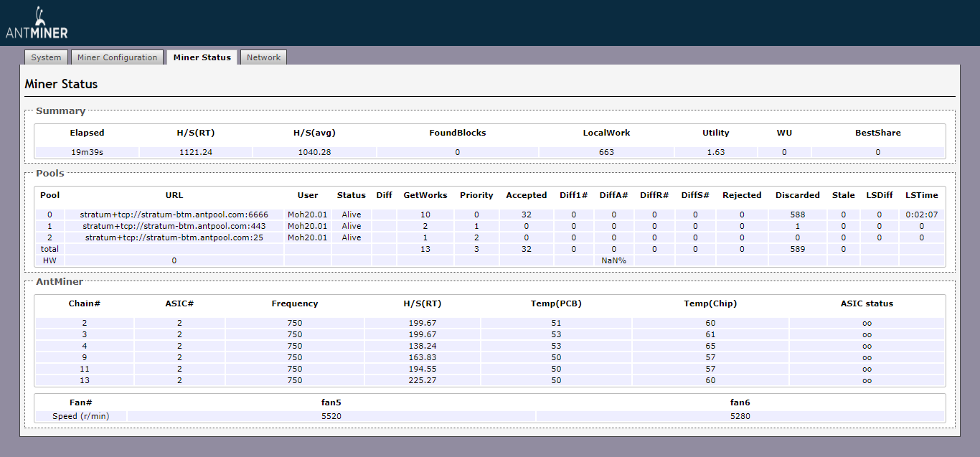The height and width of the screenshot is (457, 980).
Task: Click the total row label in Pools
Action: pos(50,249)
